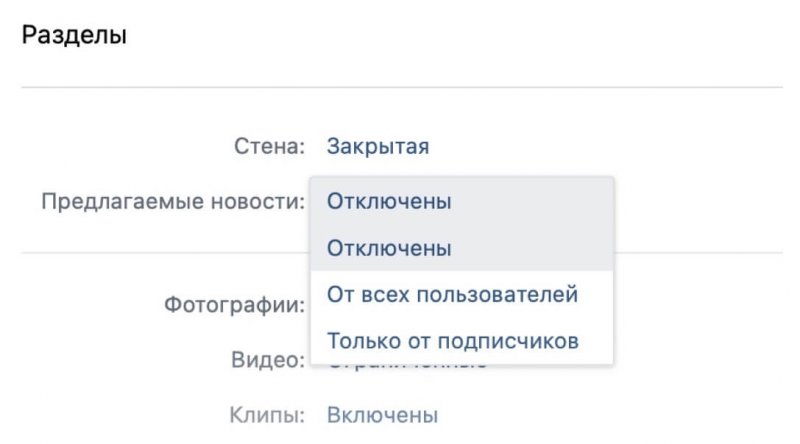The width and height of the screenshot is (800, 444).
Task: Collapse the Предлагаемые новости dropdown header
Action: pos(389,201)
